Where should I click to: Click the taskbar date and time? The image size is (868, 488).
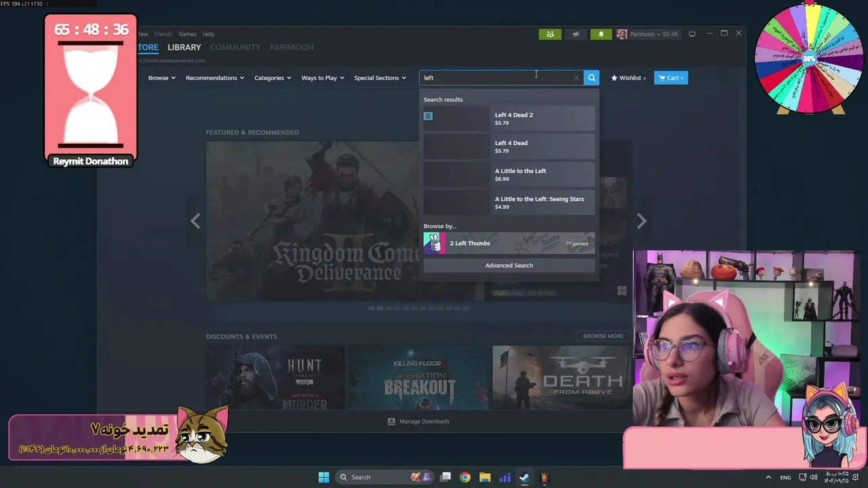pyautogui.click(x=836, y=477)
